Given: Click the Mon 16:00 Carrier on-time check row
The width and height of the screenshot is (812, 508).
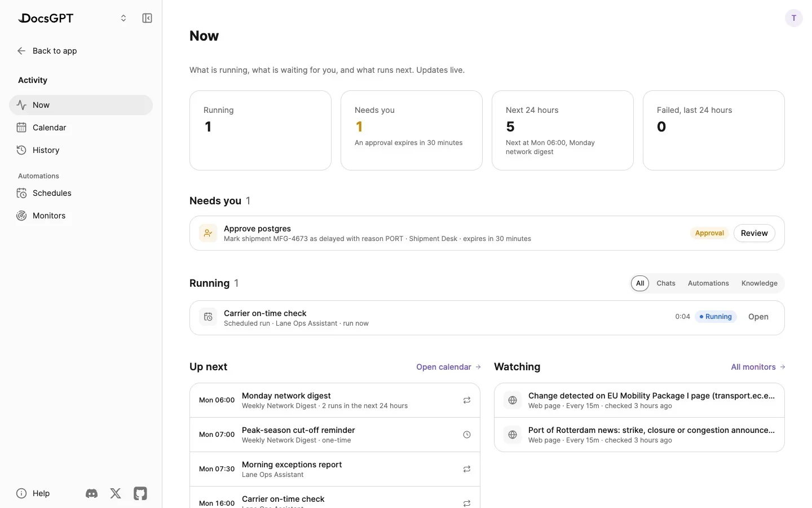Looking at the screenshot, I should pos(335,497).
